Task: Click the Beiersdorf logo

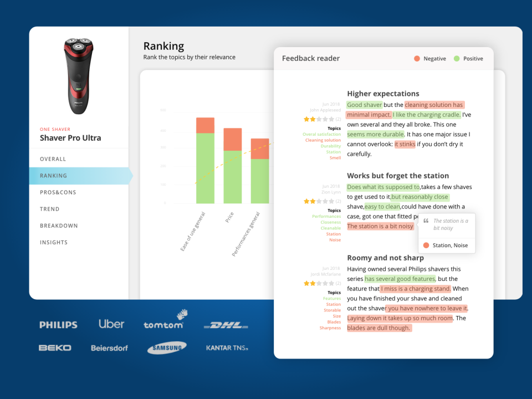Action: point(109,348)
